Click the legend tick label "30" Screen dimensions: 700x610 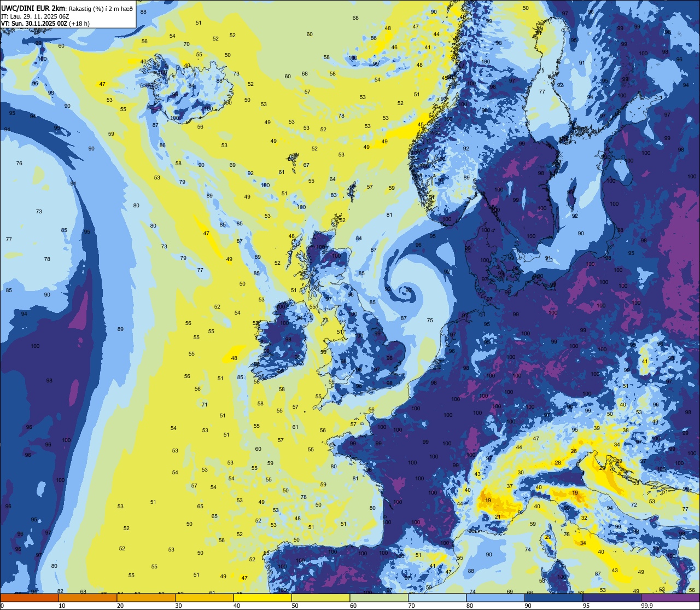click(178, 606)
